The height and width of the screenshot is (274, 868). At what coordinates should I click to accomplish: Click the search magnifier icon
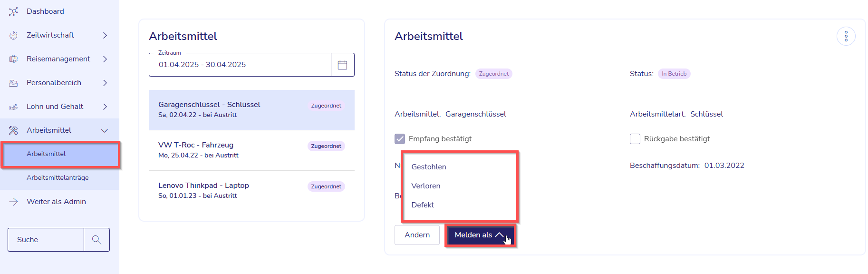click(x=96, y=240)
